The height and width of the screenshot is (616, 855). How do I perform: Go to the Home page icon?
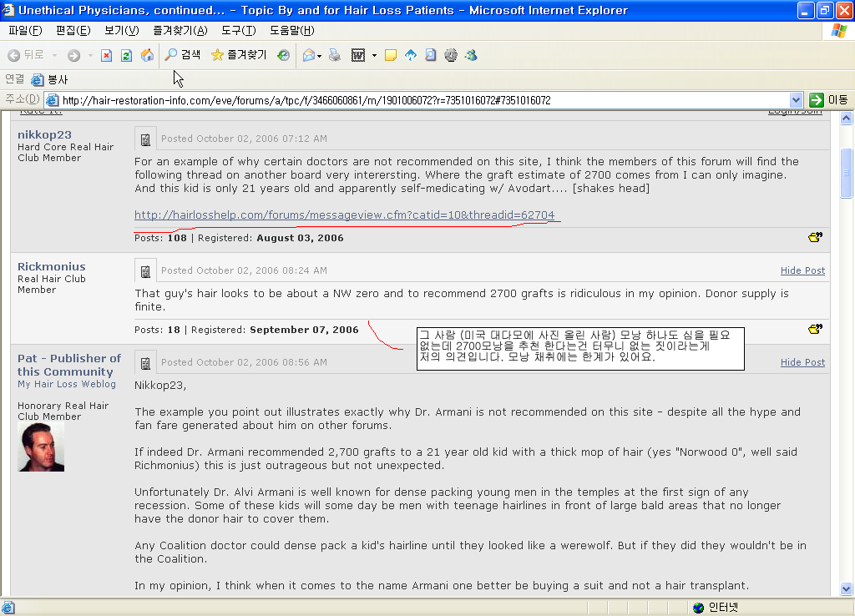coord(147,55)
